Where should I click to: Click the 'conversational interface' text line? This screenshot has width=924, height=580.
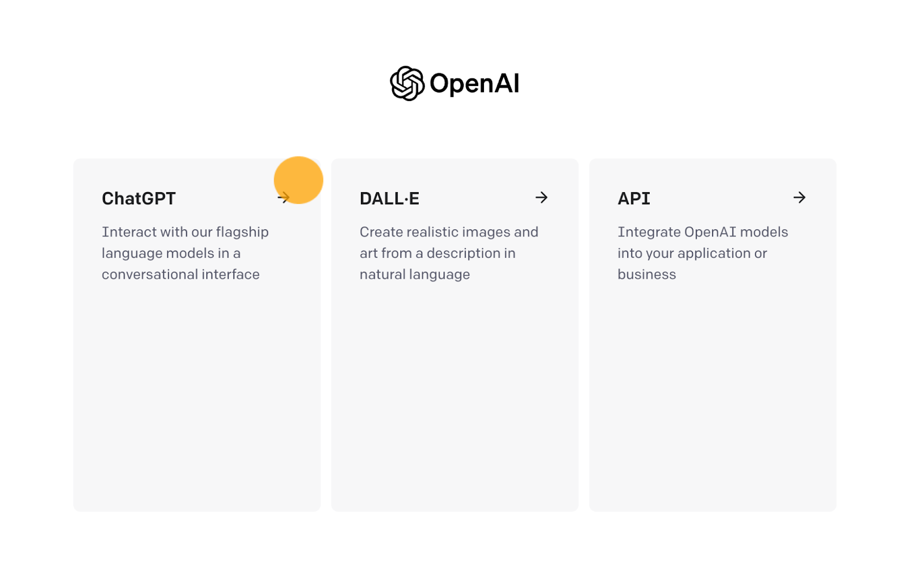tap(181, 275)
